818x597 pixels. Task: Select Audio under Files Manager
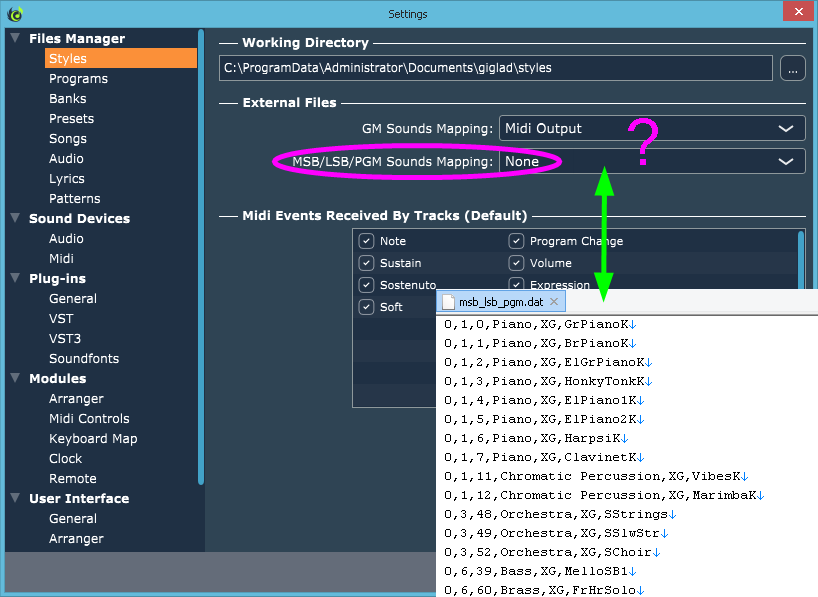(66, 159)
